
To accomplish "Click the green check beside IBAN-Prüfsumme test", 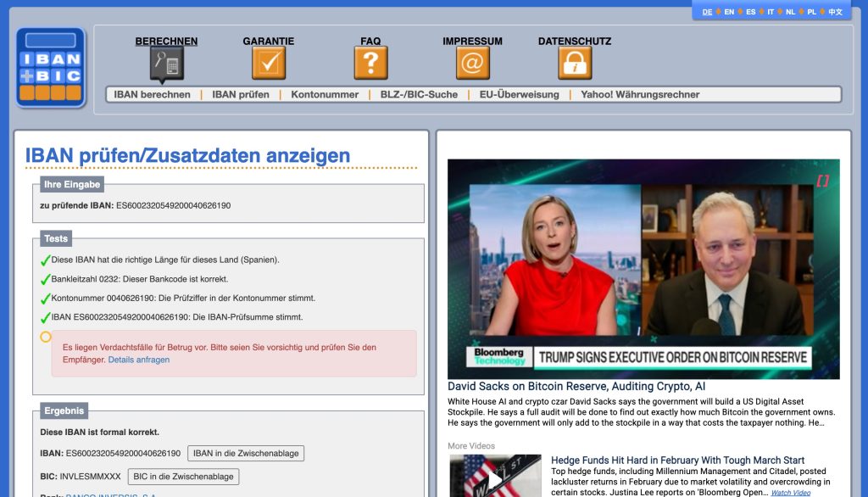I will 46,318.
